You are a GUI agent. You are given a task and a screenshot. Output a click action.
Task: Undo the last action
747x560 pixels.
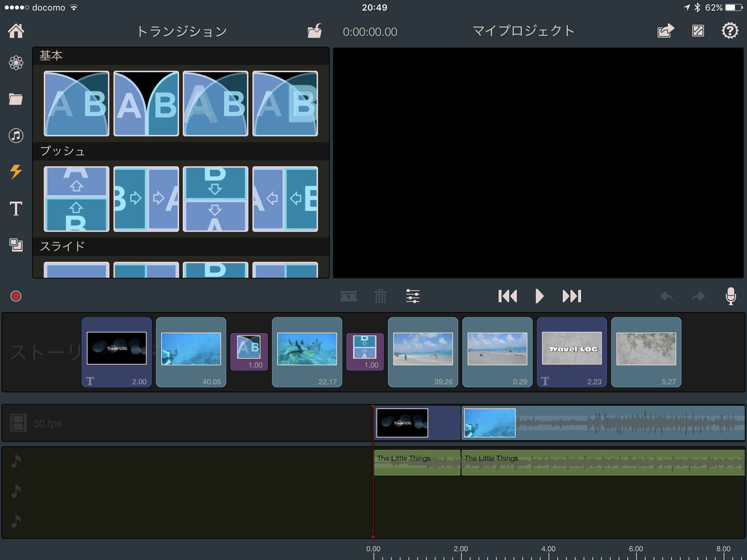[x=666, y=296]
